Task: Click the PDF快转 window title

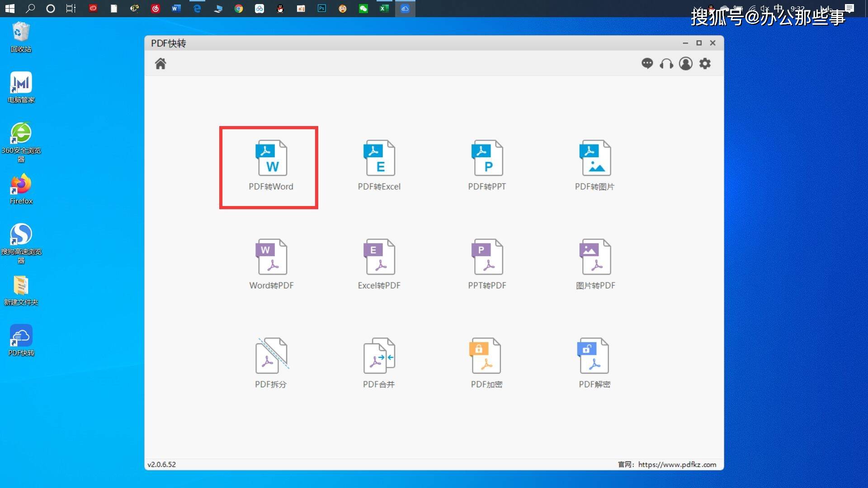Action: 168,43
